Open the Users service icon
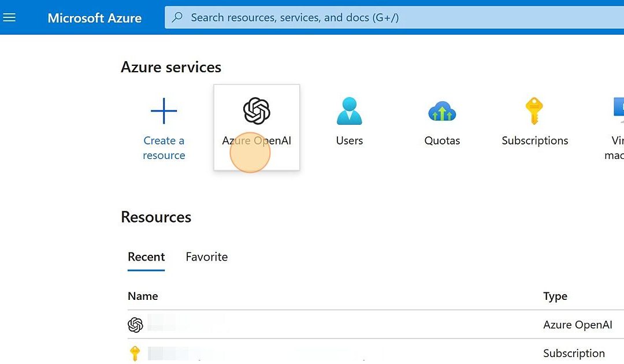This screenshot has height=364, width=624. [350, 110]
